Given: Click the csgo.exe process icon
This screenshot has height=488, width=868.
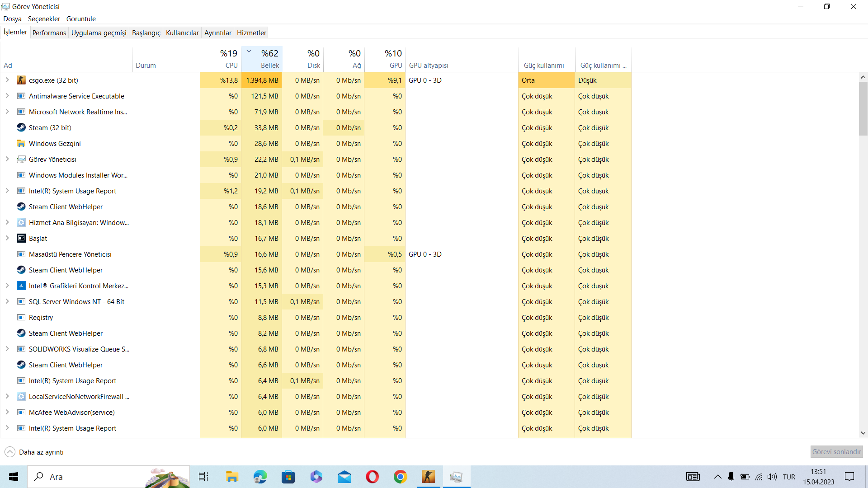Looking at the screenshot, I should pyautogui.click(x=21, y=80).
